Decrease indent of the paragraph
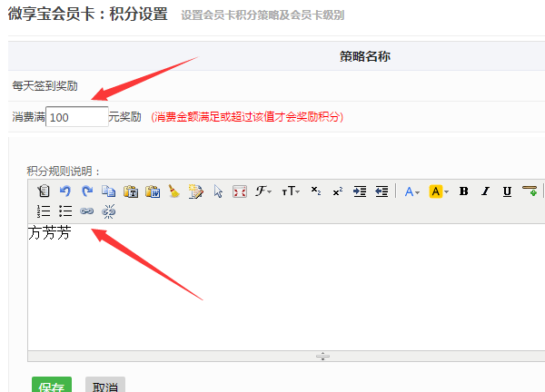Viewport: 545px width, 392px height. [x=381, y=191]
